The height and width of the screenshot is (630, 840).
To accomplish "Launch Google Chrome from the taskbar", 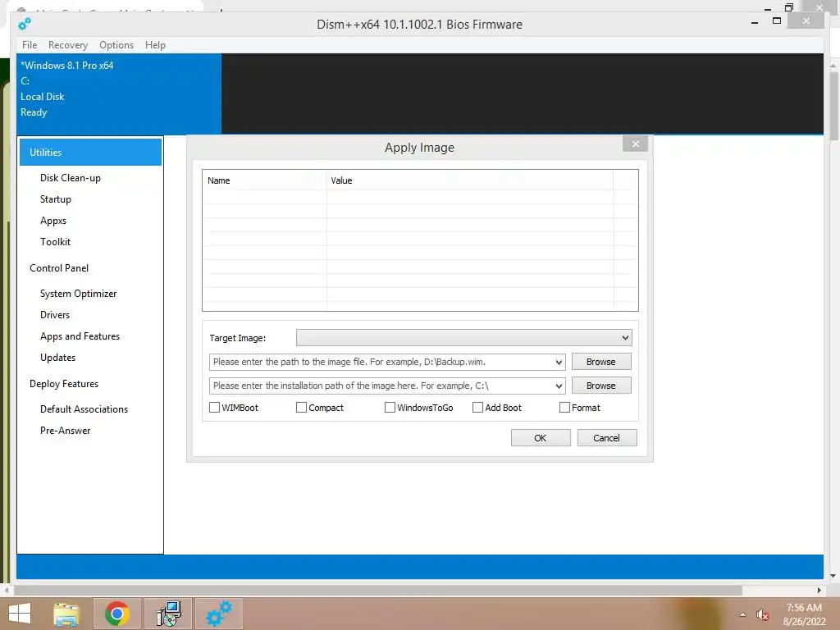I will pyautogui.click(x=117, y=614).
